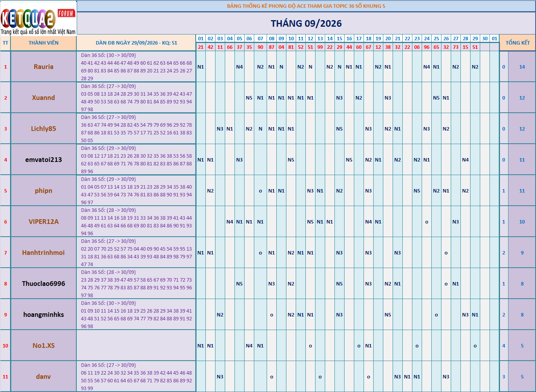Click day header '29'
Viewport: 536px width, 392px height.
[475, 39]
